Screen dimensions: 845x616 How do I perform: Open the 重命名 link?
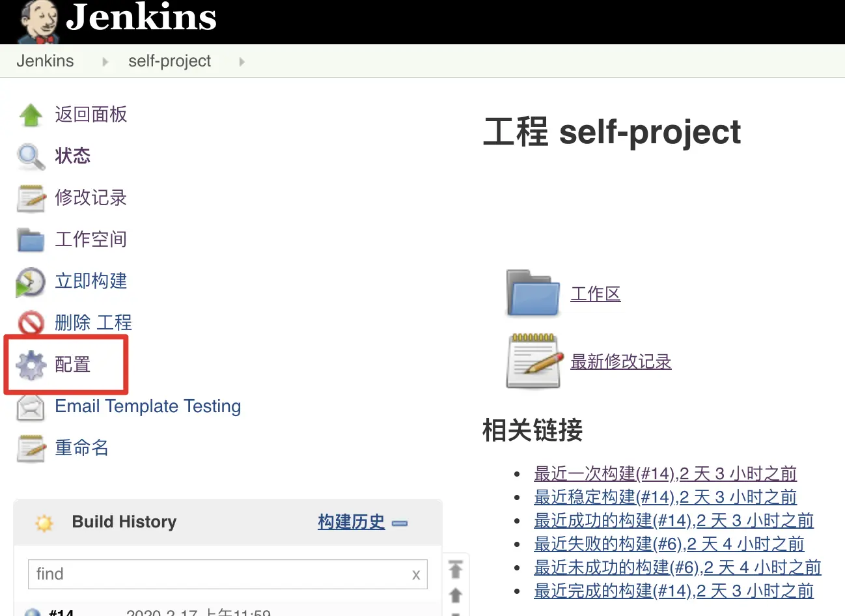[x=81, y=447]
